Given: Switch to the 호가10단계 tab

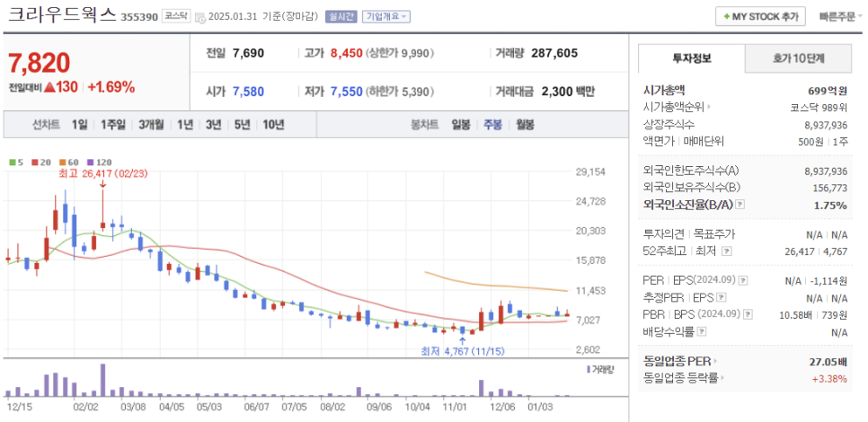Looking at the screenshot, I should tap(798, 58).
